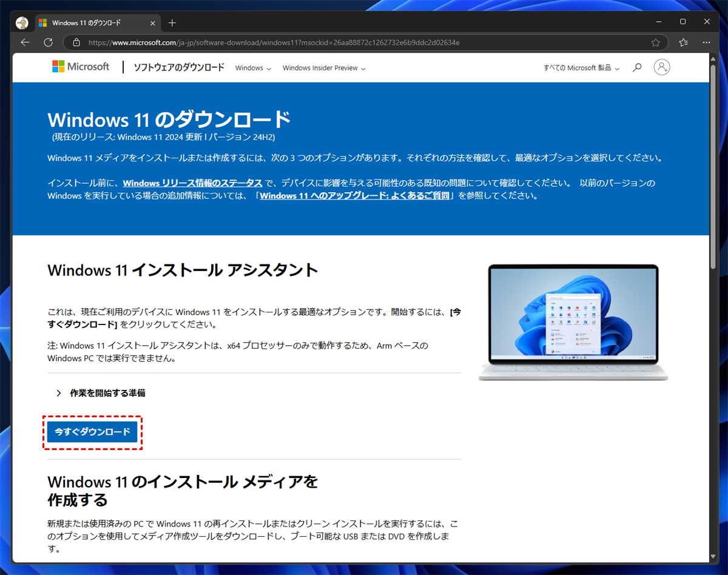This screenshot has height=575, width=728.
Task: View site information lock icon
Action: coord(76,42)
